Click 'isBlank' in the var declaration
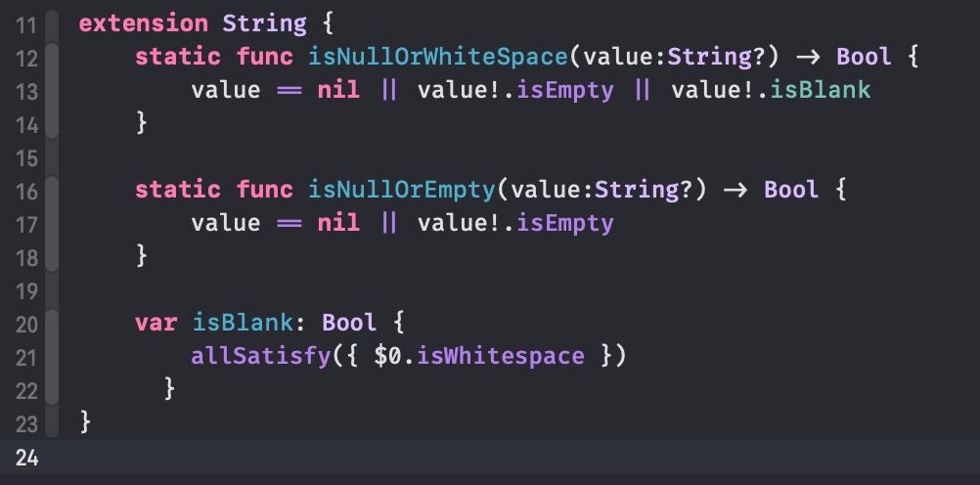This screenshot has height=485, width=980. coord(242,323)
